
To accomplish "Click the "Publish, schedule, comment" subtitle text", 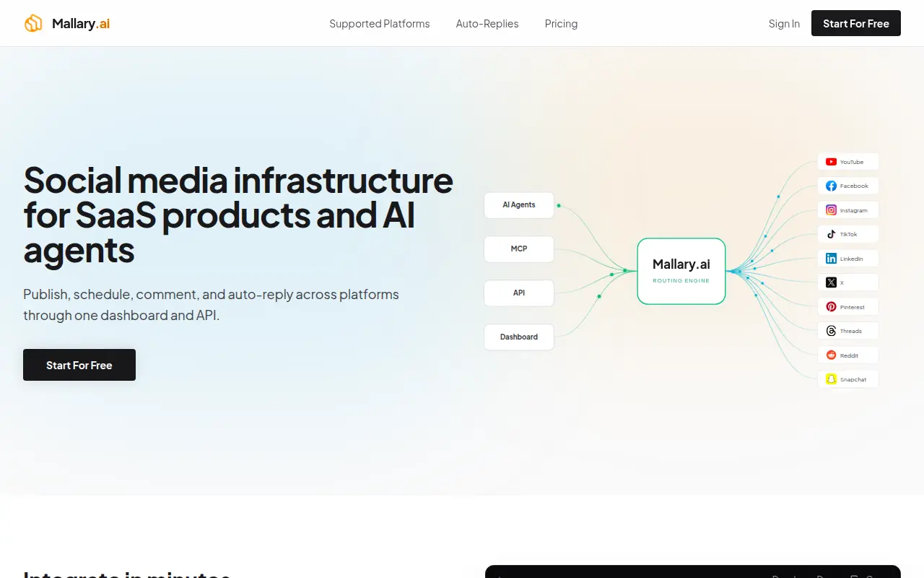I will pyautogui.click(x=211, y=305).
